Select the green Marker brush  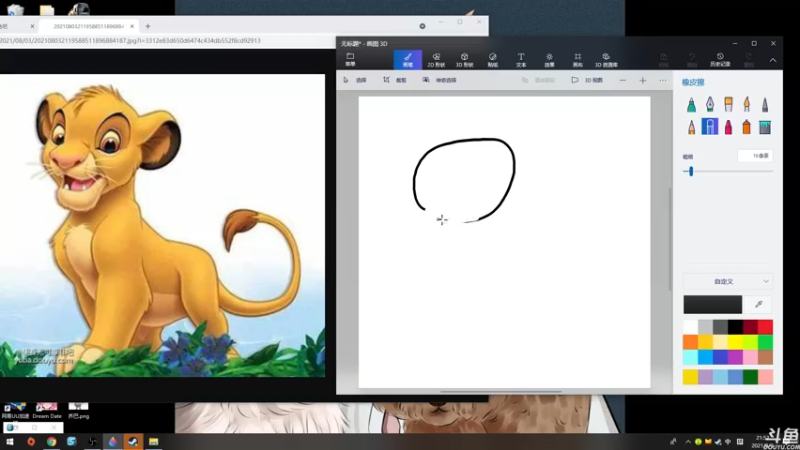(691, 105)
